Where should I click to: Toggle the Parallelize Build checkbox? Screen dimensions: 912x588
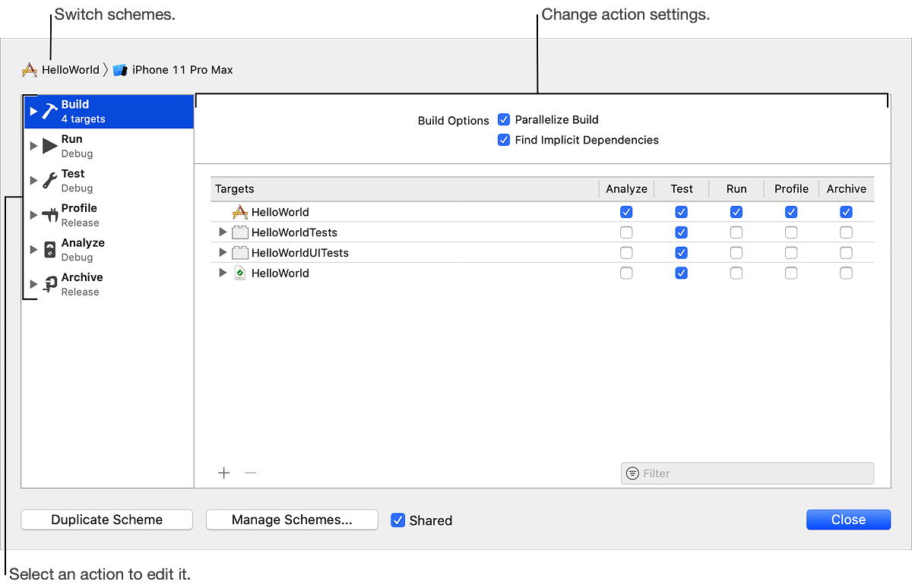pyautogui.click(x=504, y=119)
